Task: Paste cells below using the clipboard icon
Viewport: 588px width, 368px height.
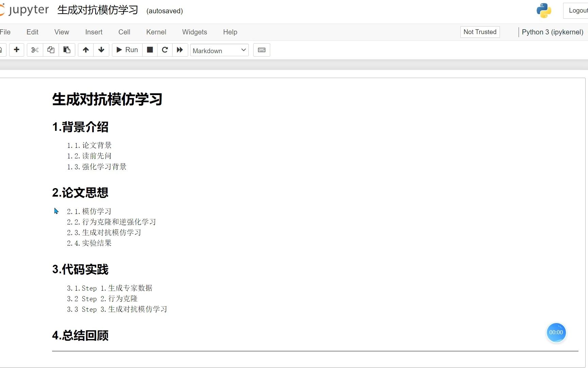Action: coord(67,50)
